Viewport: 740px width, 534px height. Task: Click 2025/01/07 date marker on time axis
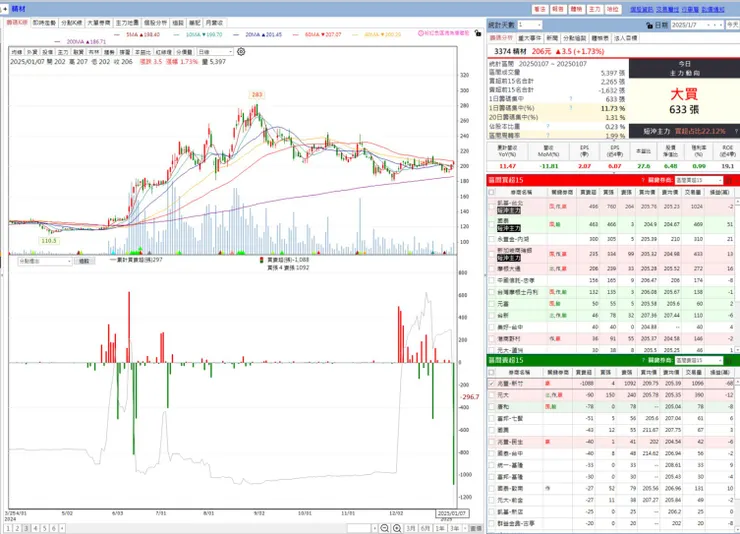(451, 513)
